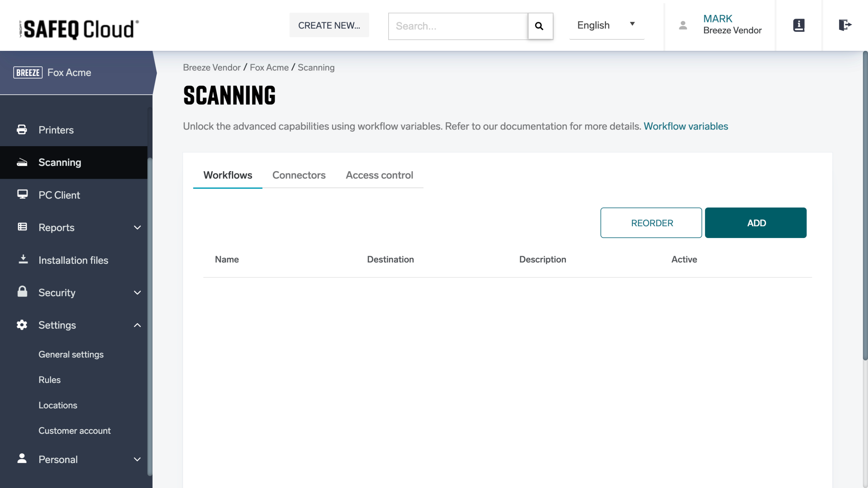Image resolution: width=868 pixels, height=488 pixels.
Task: Click the Security lock icon
Action: (x=22, y=292)
